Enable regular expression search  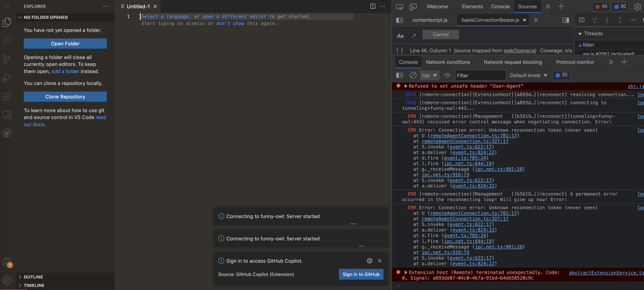(x=414, y=36)
